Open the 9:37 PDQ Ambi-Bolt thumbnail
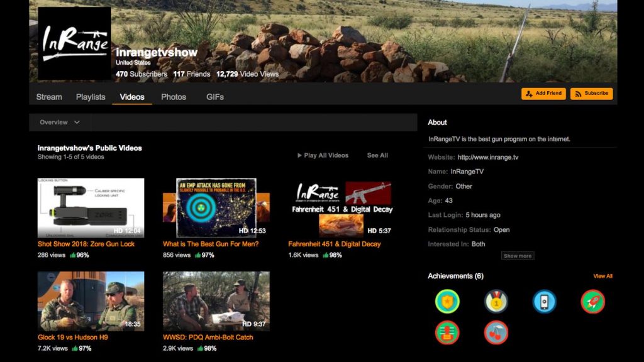This screenshot has width=644, height=362. tap(216, 301)
